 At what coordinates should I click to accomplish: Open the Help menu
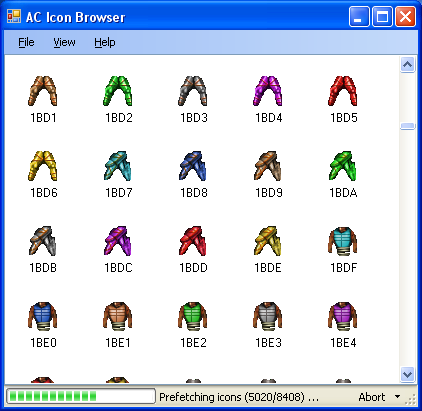pos(105,42)
